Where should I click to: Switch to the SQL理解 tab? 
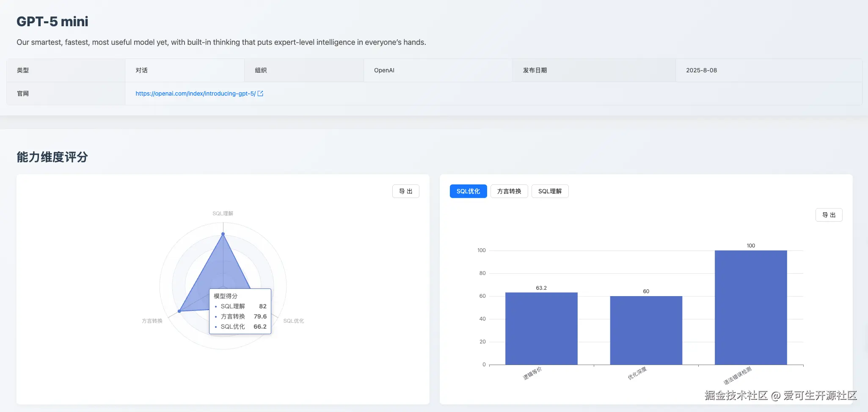(550, 191)
